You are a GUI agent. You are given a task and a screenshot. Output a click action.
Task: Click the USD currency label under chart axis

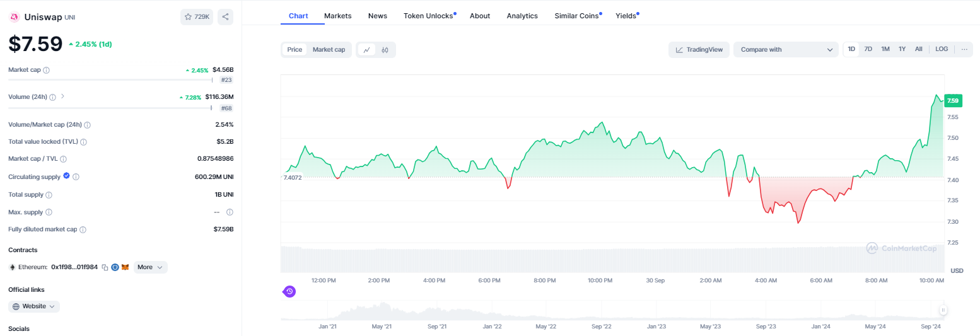[x=957, y=270]
